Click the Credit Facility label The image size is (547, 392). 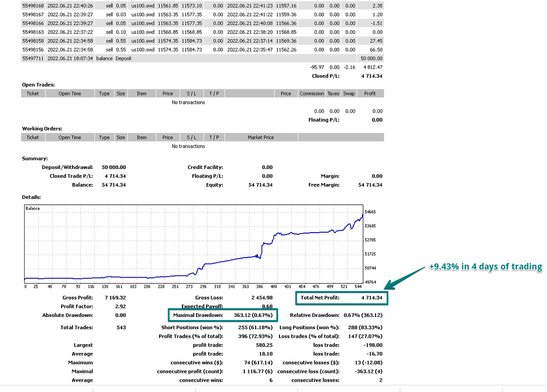click(205, 167)
